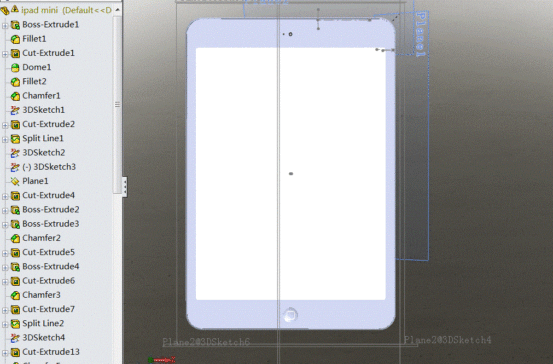Viewport: 553px width, 364px height.
Task: Expand the Boss-Extrude4 tree node
Action: click(5, 267)
